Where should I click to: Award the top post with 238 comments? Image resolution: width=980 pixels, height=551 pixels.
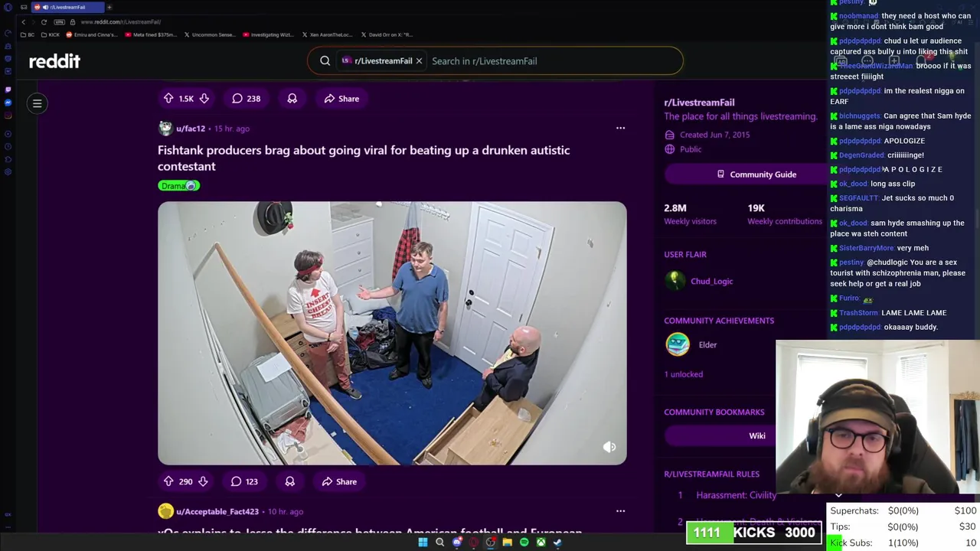[292, 98]
